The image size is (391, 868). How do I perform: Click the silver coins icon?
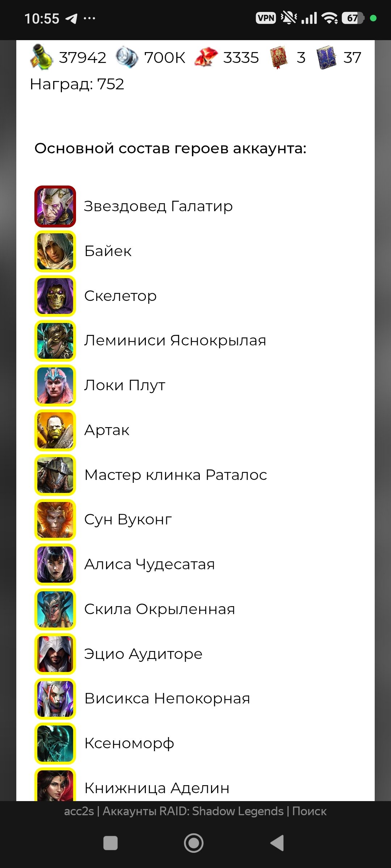[x=127, y=57]
